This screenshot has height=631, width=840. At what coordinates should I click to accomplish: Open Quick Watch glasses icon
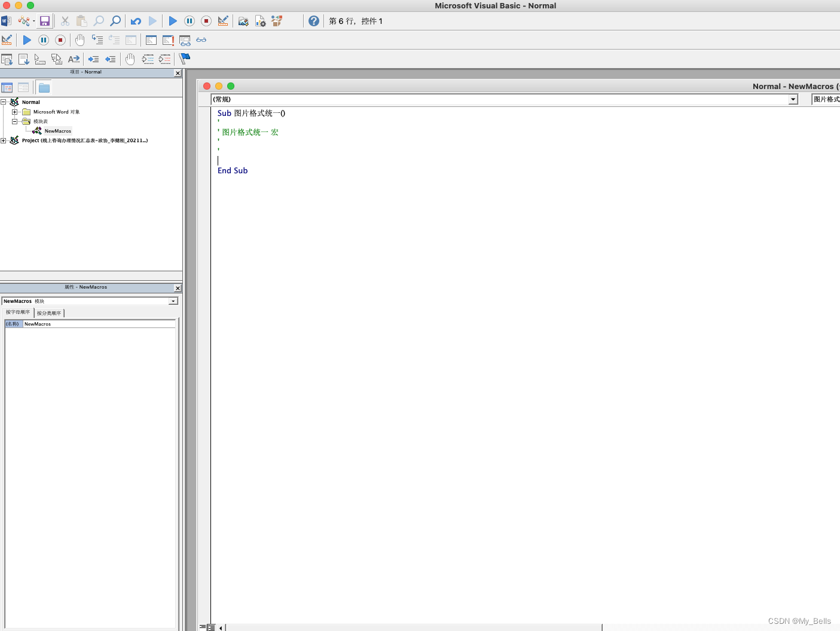click(x=201, y=40)
